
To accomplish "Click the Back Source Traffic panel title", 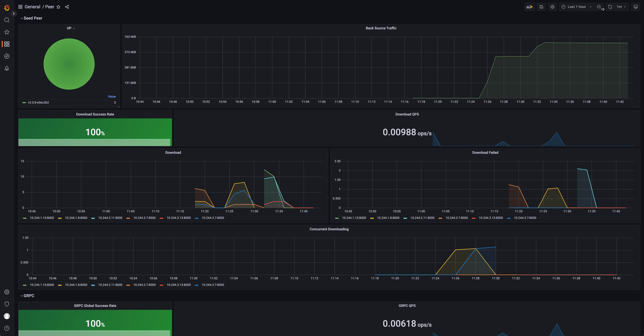I will (381, 28).
